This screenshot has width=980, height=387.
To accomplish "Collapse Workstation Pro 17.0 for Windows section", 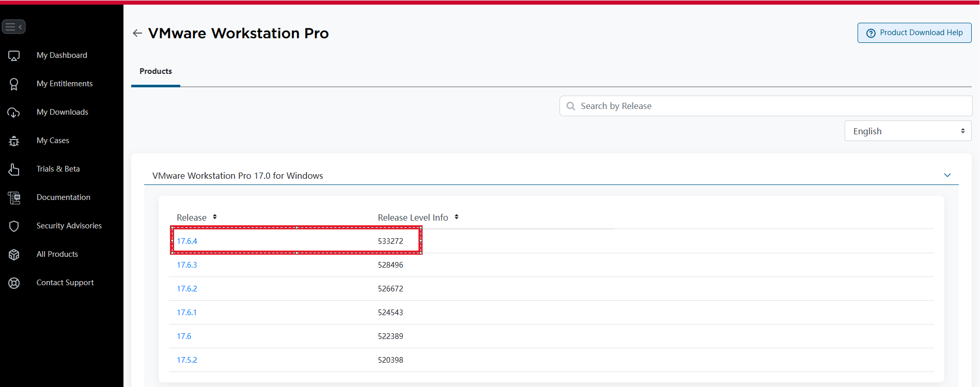I will click(x=947, y=175).
